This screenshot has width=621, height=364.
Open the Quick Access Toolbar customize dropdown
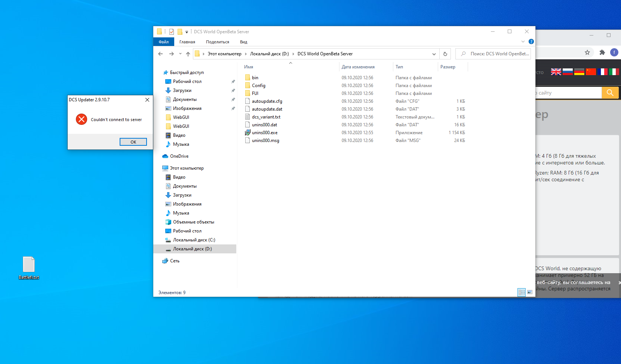point(187,32)
